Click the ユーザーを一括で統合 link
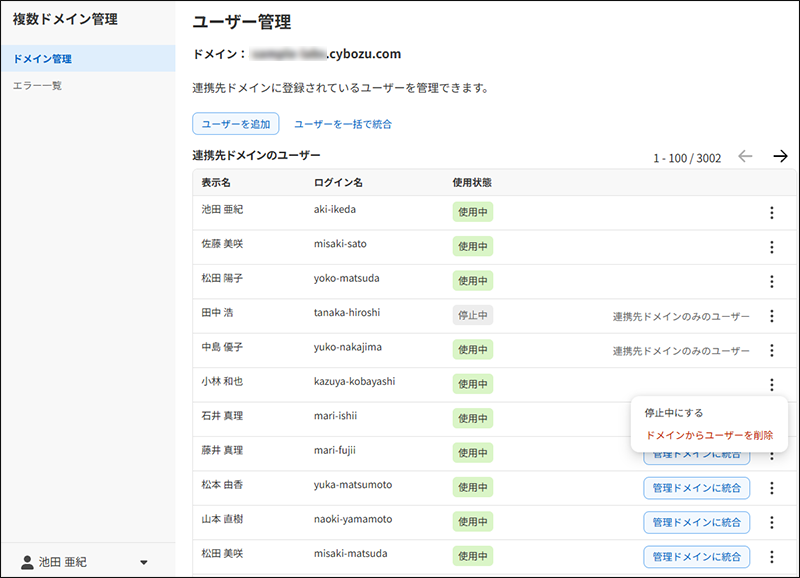Viewport: 800px width, 578px height. (x=343, y=124)
